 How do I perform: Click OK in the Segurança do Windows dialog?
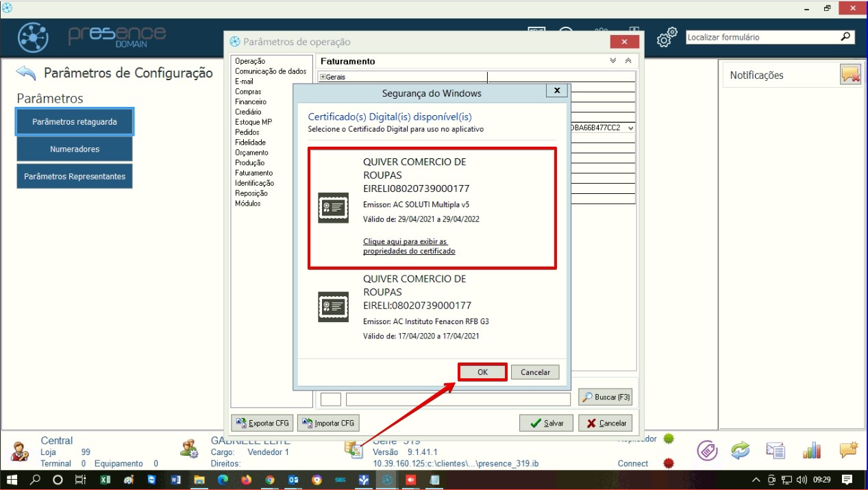click(x=482, y=372)
